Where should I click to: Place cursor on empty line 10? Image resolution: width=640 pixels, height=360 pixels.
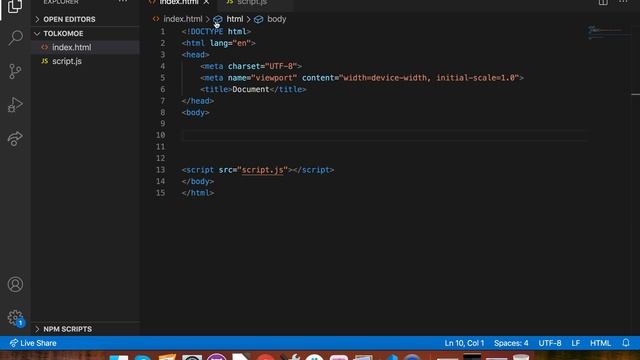(384, 135)
